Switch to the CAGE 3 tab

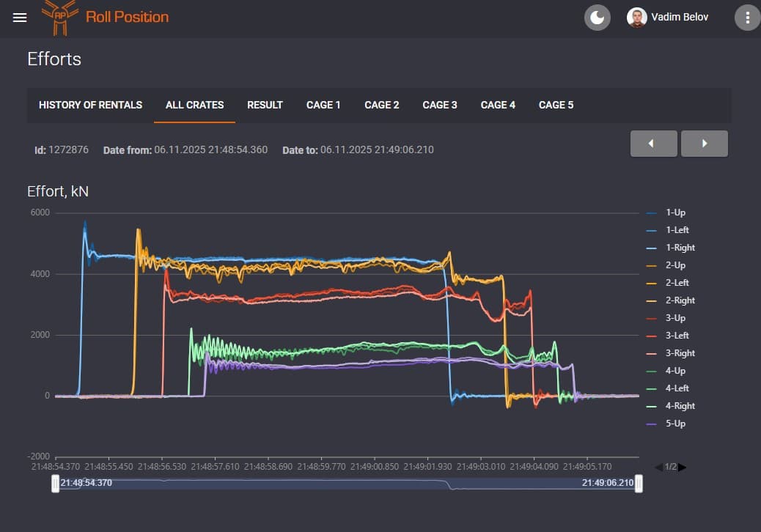click(x=440, y=105)
